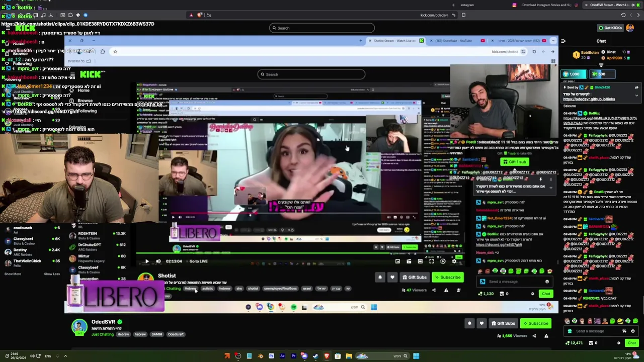The width and height of the screenshot is (644, 362).
Task: Focus the top Kick Search field
Action: coord(322,28)
